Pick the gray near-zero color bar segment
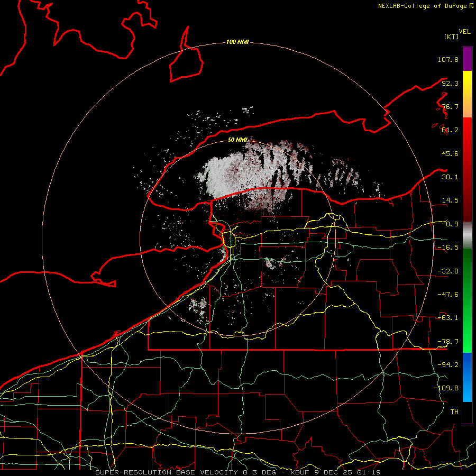This screenshot has height=476, width=476. [467, 234]
